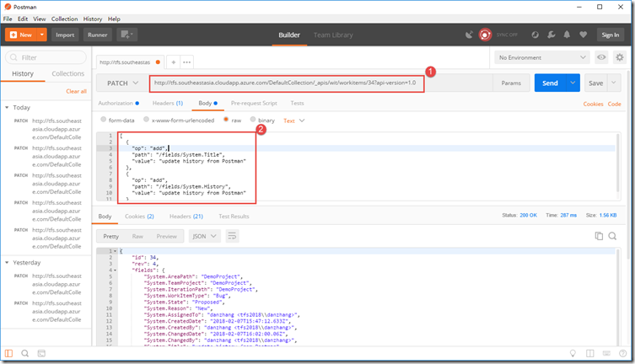Open the File menu
Image resolution: width=635 pixels, height=364 pixels.
tap(8, 19)
